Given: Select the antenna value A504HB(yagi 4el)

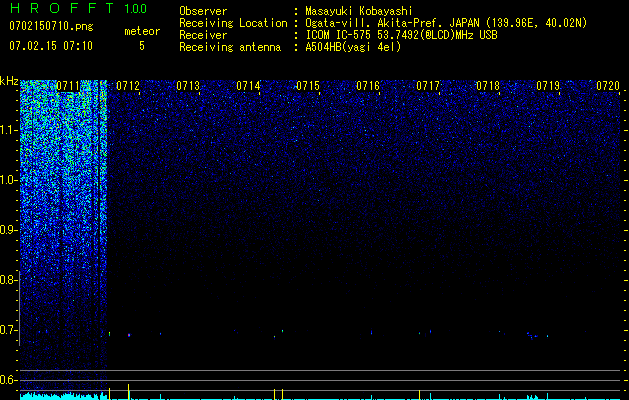Looking at the screenshot, I should (x=353, y=47).
